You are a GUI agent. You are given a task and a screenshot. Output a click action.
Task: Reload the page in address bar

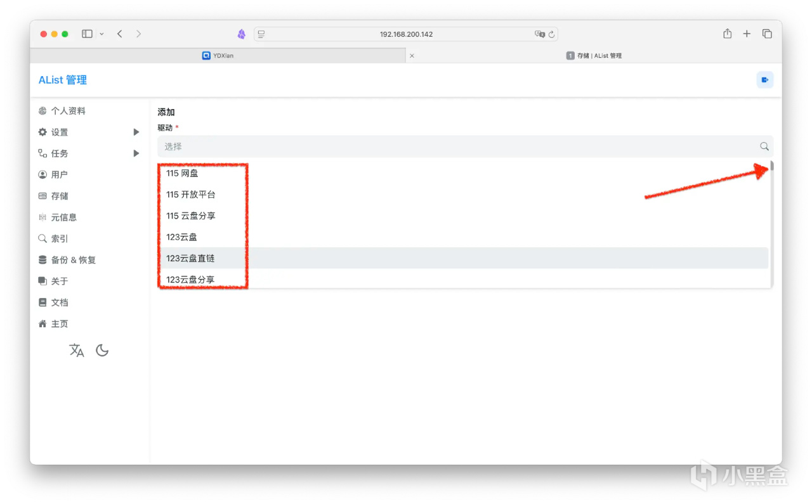click(x=552, y=34)
